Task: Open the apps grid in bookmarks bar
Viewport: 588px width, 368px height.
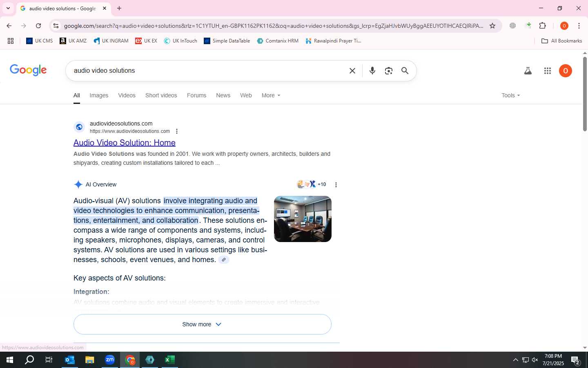Action: (11, 41)
